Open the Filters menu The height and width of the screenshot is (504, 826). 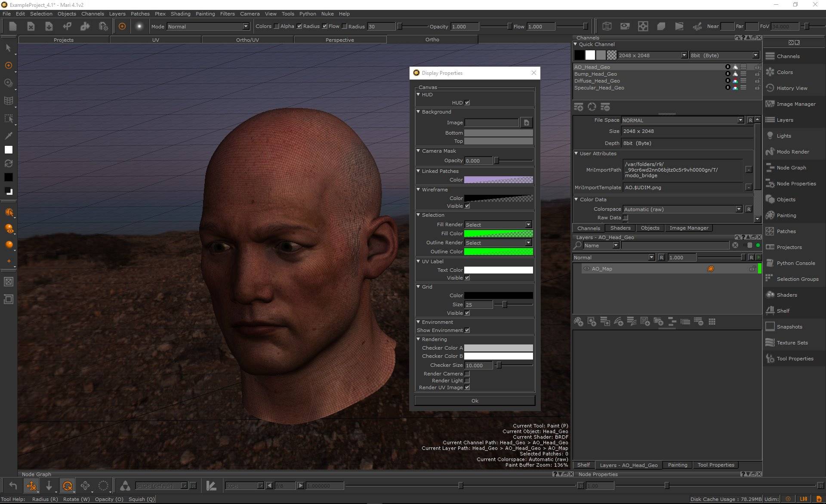coord(227,14)
